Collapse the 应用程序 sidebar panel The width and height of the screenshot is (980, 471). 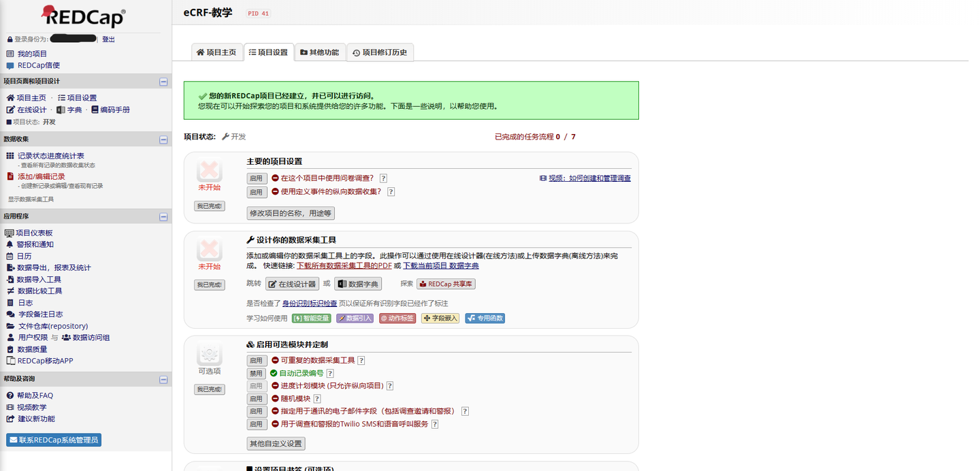pos(162,216)
